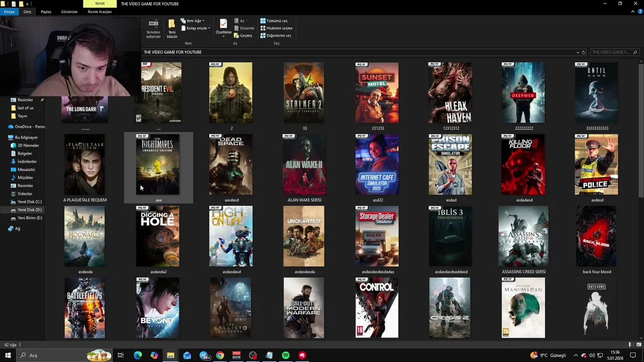Viewport: 644px width, 362px height.
Task: Select the Stalker 2 cover labeled 33
Action: click(304, 93)
